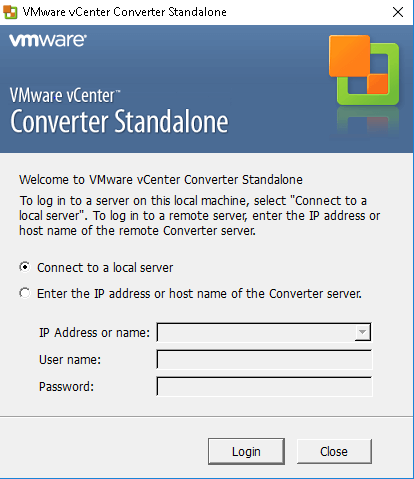414x479 pixels.
Task: Click the vmware logo in the banner
Action: [48, 40]
